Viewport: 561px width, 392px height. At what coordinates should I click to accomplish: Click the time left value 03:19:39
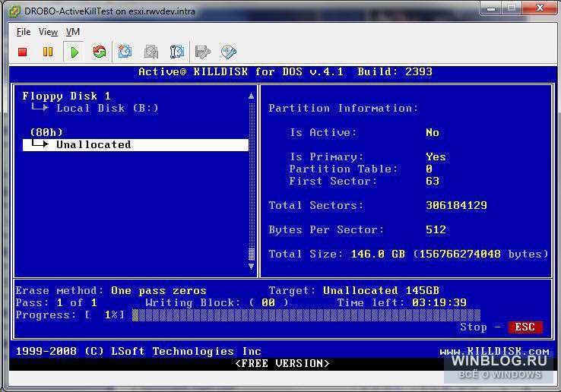point(439,302)
